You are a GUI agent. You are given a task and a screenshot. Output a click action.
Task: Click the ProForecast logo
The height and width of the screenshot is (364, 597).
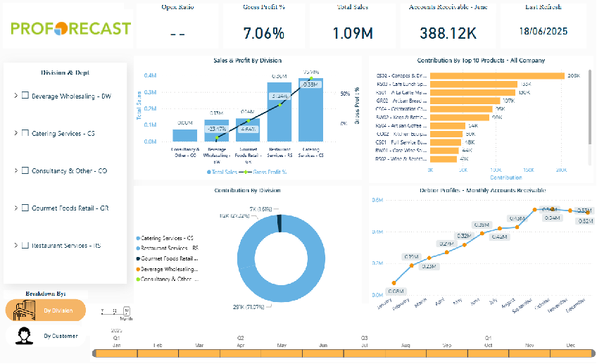point(71,28)
